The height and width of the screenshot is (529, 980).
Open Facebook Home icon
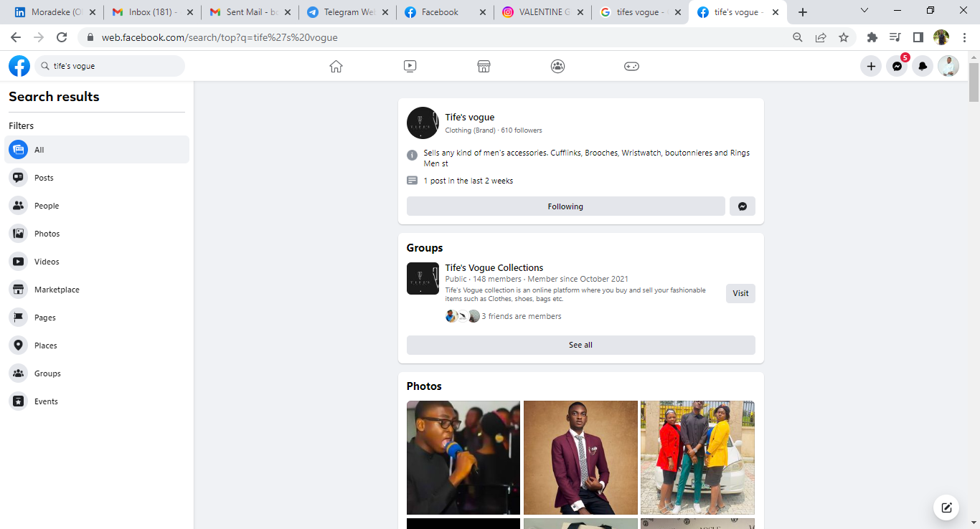click(336, 66)
